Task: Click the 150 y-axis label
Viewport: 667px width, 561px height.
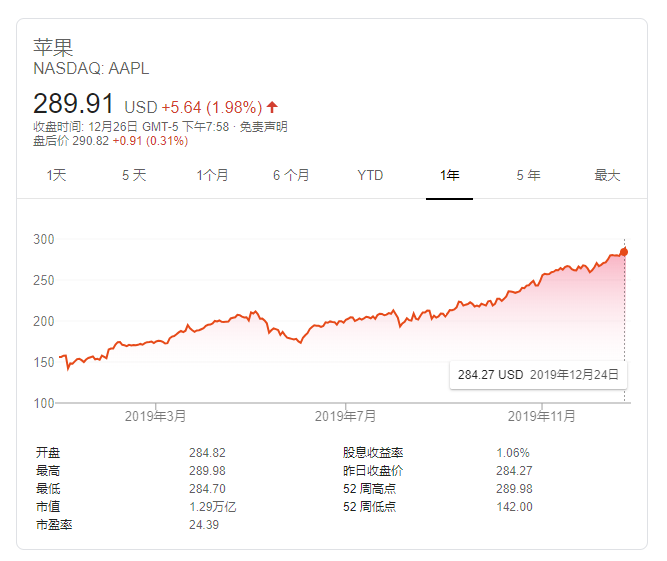Action: click(44, 362)
